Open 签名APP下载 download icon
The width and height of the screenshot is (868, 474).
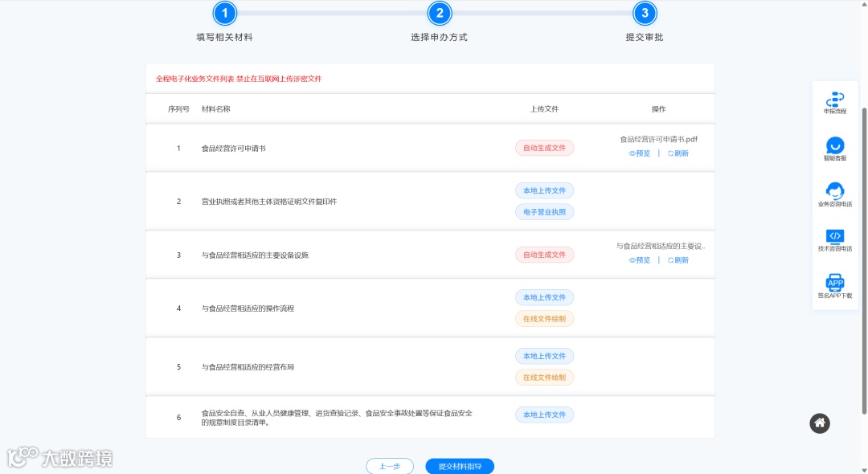click(835, 283)
